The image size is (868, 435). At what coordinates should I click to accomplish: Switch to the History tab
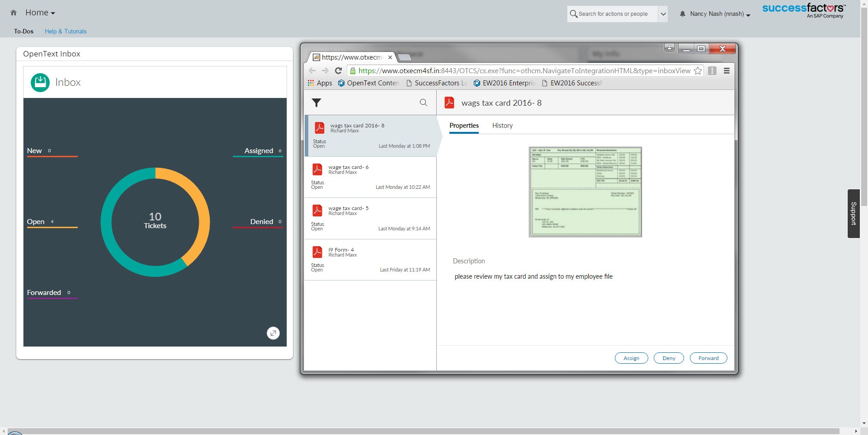click(502, 126)
